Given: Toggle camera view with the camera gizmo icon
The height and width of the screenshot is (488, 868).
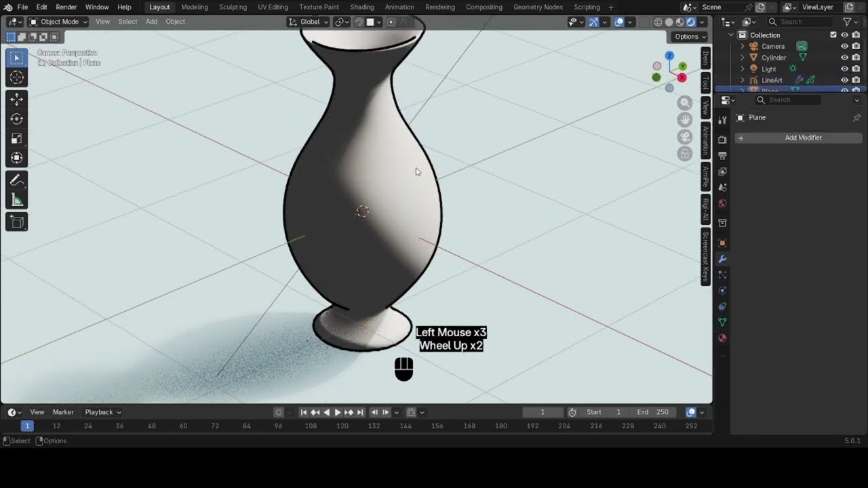Looking at the screenshot, I should coord(685,137).
